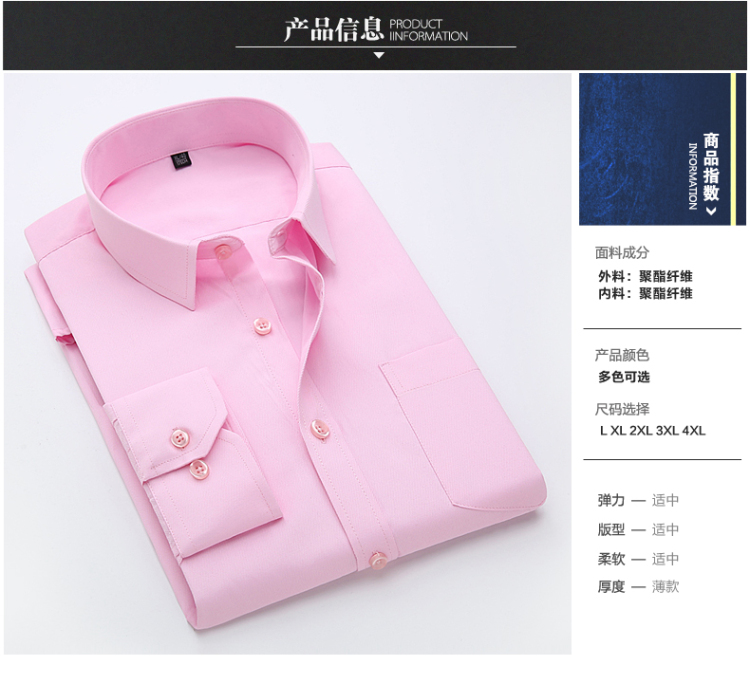The width and height of the screenshot is (750, 684).
Task: Click the chevron below 商品指数
Action: tap(711, 210)
